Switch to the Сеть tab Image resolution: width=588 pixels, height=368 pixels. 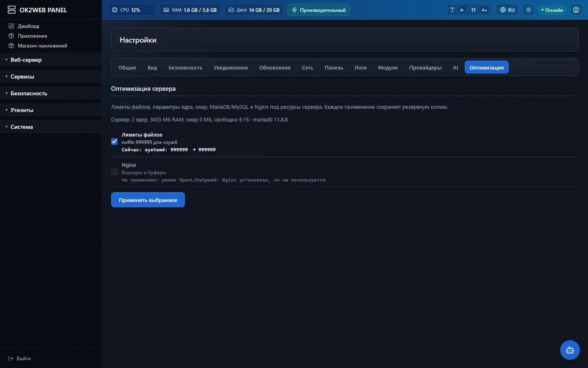click(x=307, y=67)
